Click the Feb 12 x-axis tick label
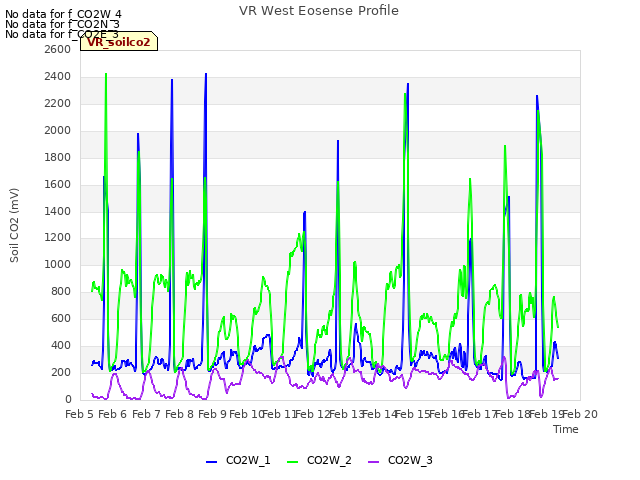 (312, 414)
